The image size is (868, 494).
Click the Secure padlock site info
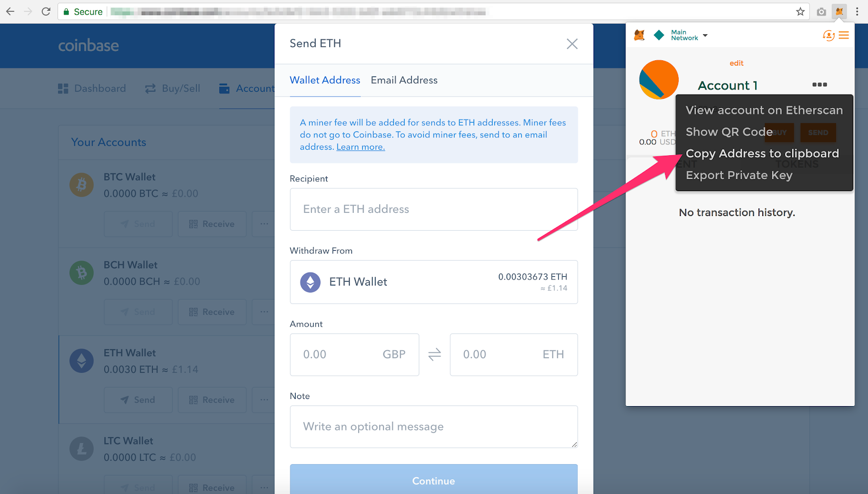click(83, 11)
